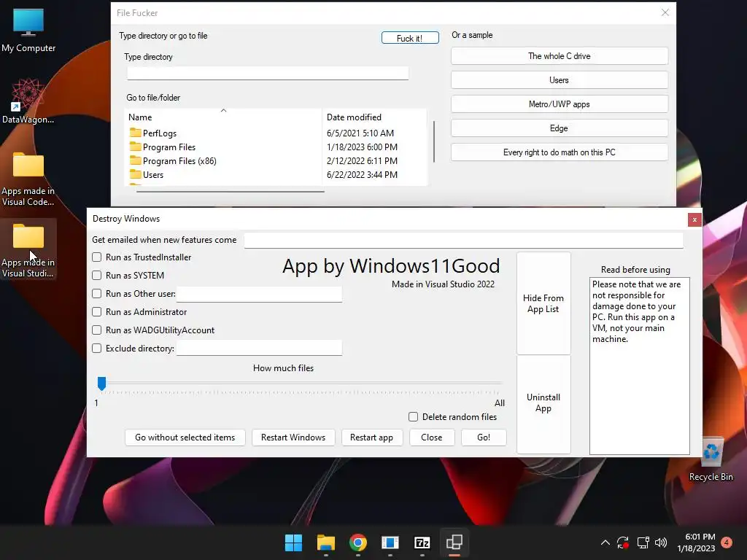Select Apps made in Visual Code folder
The width and height of the screenshot is (747, 560).
(x=28, y=179)
